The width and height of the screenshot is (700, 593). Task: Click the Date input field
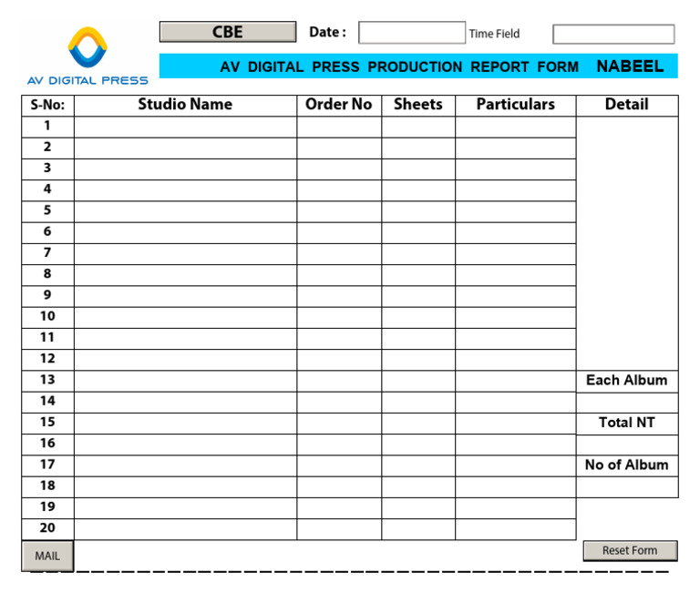tap(412, 33)
